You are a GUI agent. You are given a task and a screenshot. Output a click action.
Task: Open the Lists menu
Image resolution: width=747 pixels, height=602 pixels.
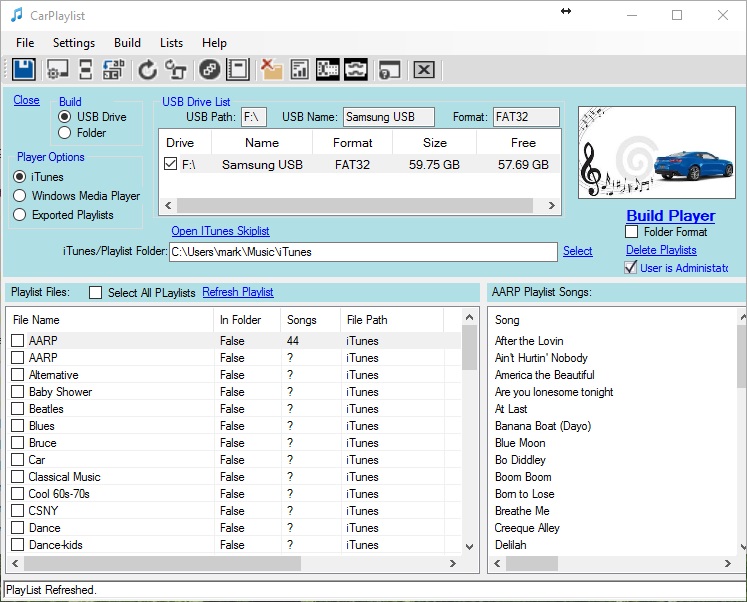click(x=171, y=43)
